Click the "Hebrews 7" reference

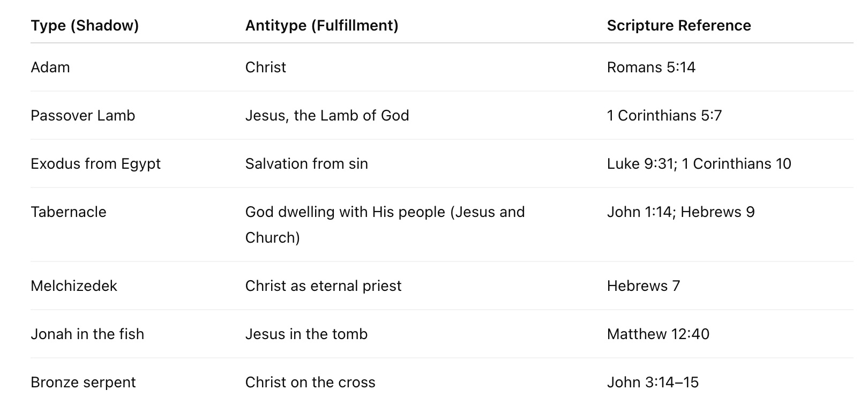[x=643, y=286]
